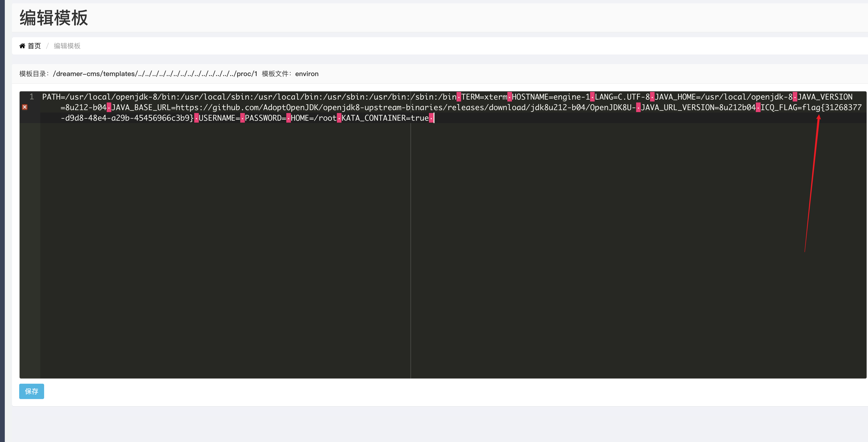The width and height of the screenshot is (868, 442).
Task: Click the JAVA_BASE_URL github link text
Action: (373, 108)
